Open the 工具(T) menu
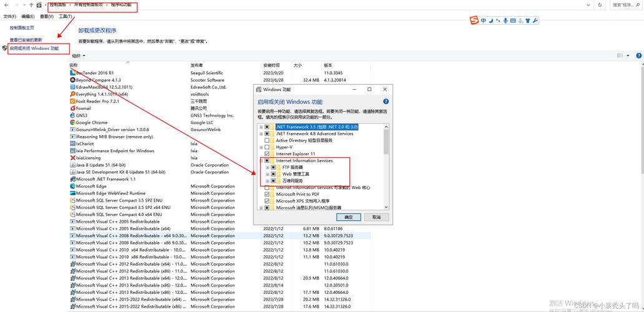Screen dimensions: 644x312 (x=66, y=16)
